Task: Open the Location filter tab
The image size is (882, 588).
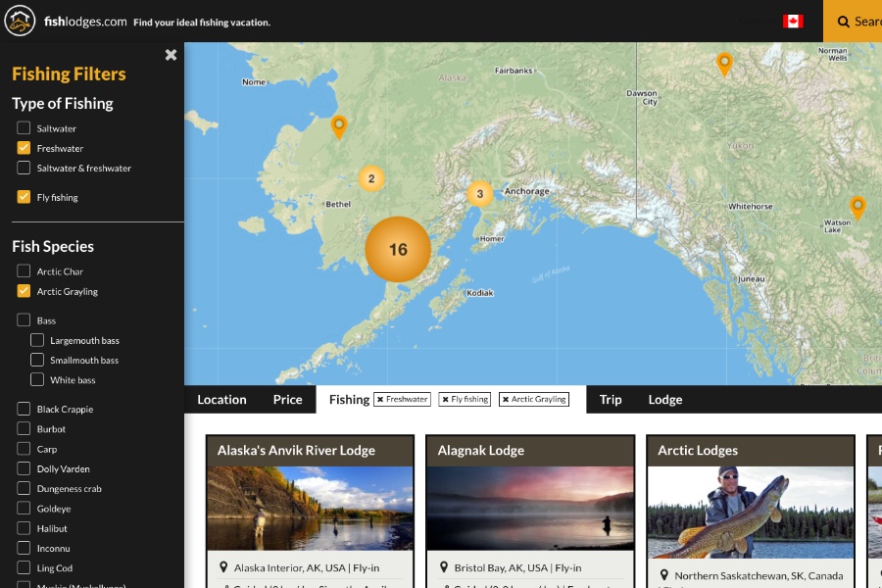Action: [x=221, y=400]
